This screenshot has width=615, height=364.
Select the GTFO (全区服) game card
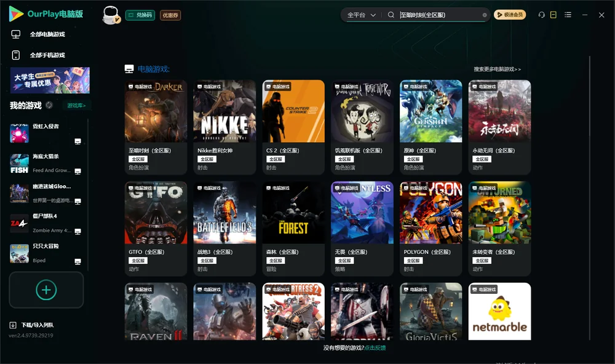coord(156,229)
